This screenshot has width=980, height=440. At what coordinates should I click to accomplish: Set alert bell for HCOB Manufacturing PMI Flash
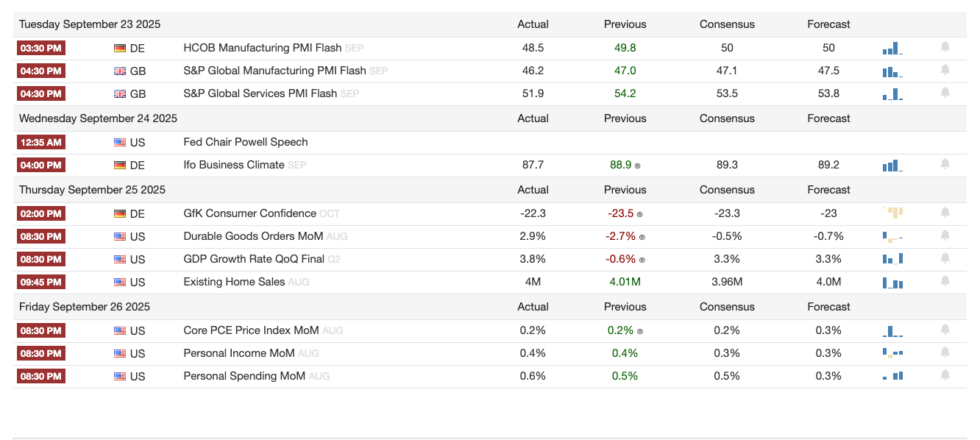coord(945,47)
